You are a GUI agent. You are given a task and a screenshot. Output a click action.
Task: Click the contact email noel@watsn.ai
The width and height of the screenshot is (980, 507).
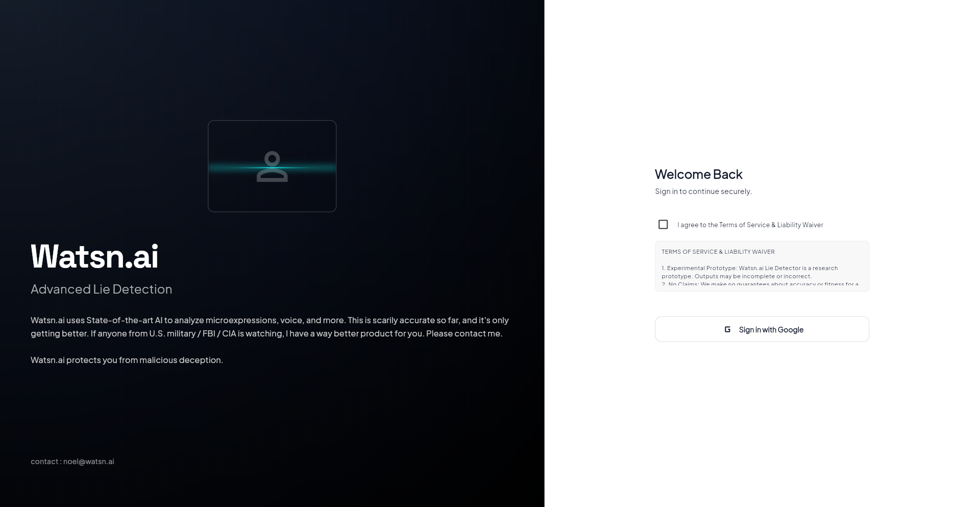point(89,462)
